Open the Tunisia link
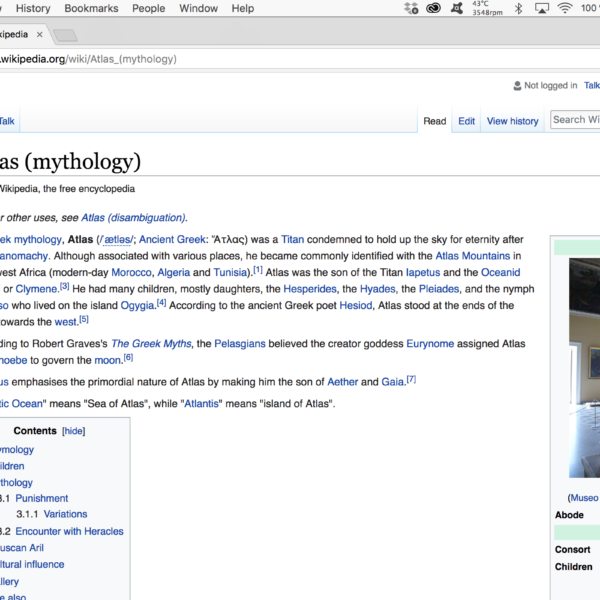 pyautogui.click(x=230, y=272)
